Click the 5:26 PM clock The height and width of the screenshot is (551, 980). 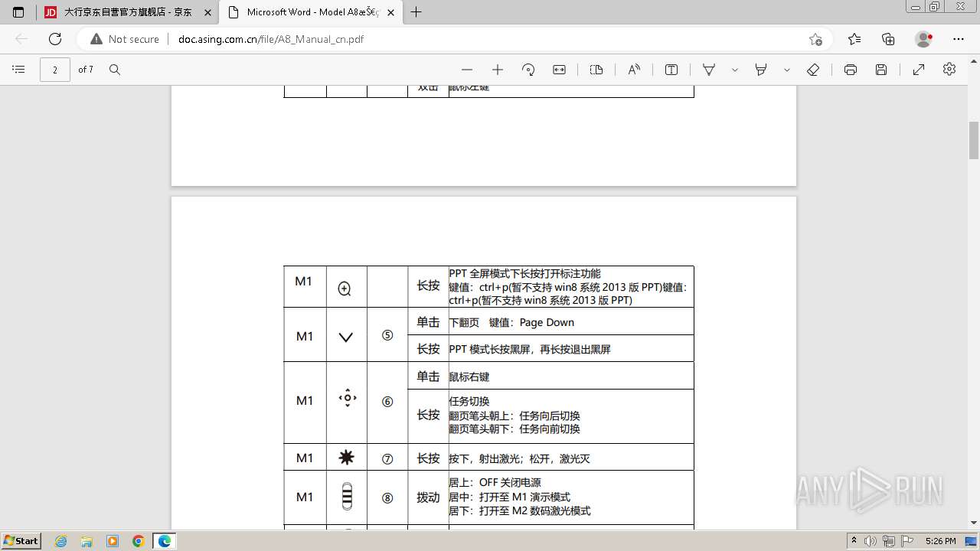click(940, 541)
